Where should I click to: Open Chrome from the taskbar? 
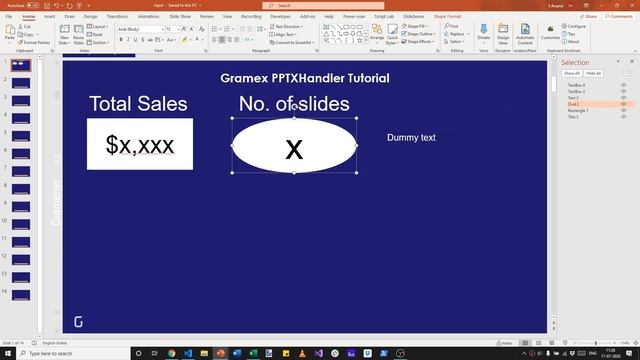171,353
